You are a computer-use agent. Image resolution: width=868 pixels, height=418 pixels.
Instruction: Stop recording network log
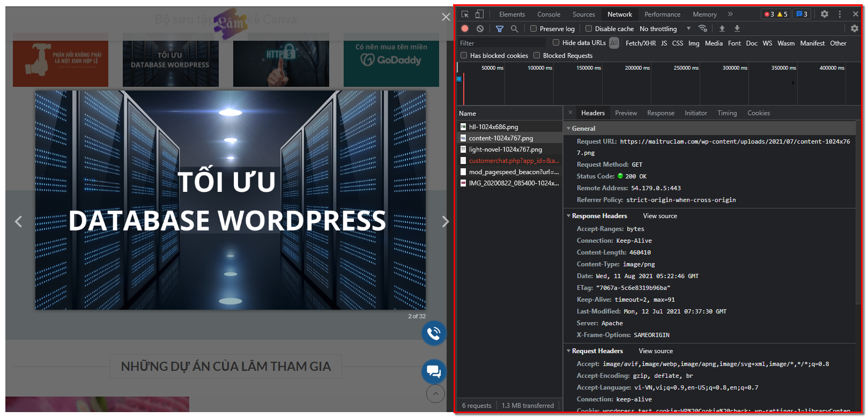point(465,29)
